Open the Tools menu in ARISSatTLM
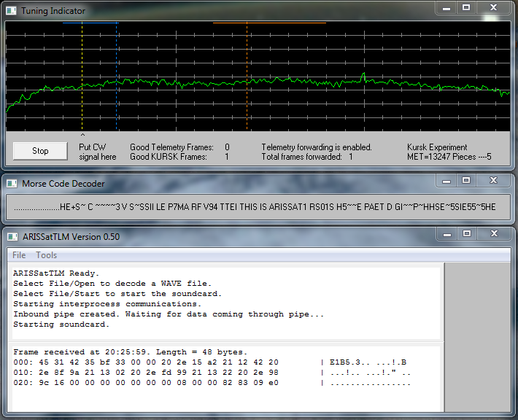The height and width of the screenshot is (420, 518). [46, 255]
